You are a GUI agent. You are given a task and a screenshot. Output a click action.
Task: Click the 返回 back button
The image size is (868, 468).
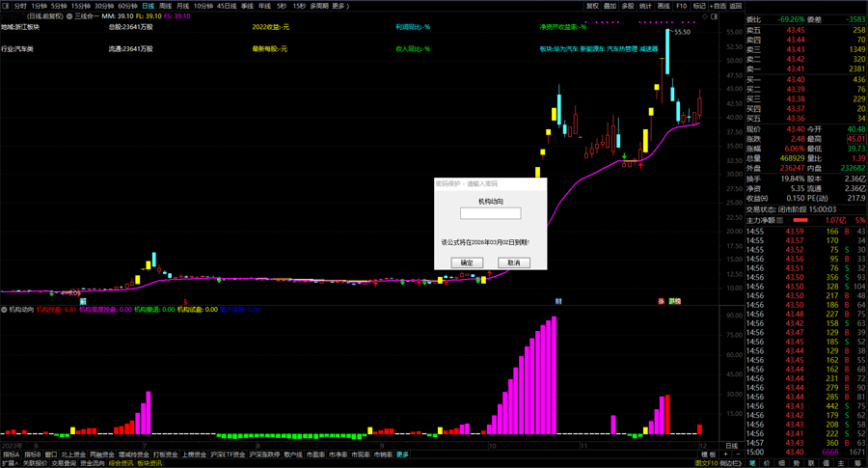pyautogui.click(x=736, y=5)
